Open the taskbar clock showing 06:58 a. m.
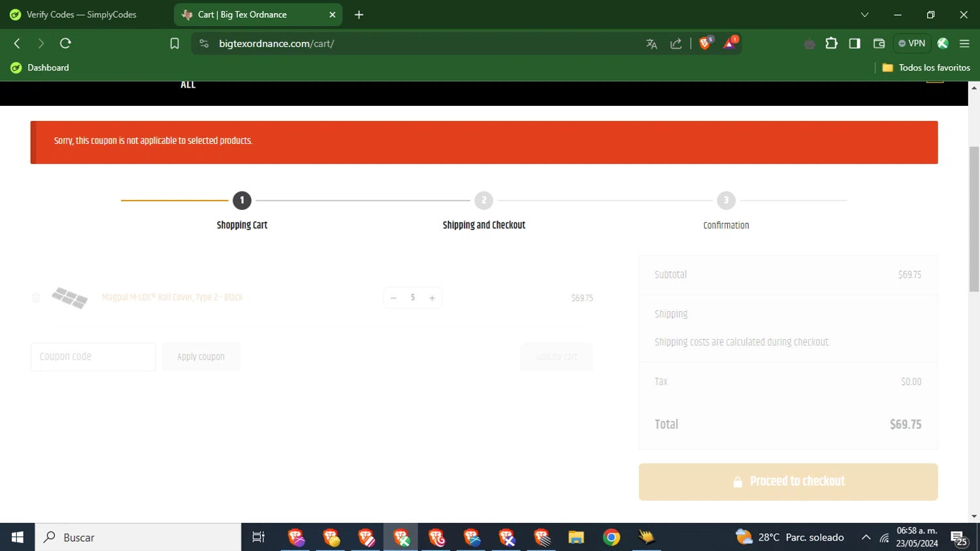This screenshot has width=980, height=551. [x=917, y=537]
